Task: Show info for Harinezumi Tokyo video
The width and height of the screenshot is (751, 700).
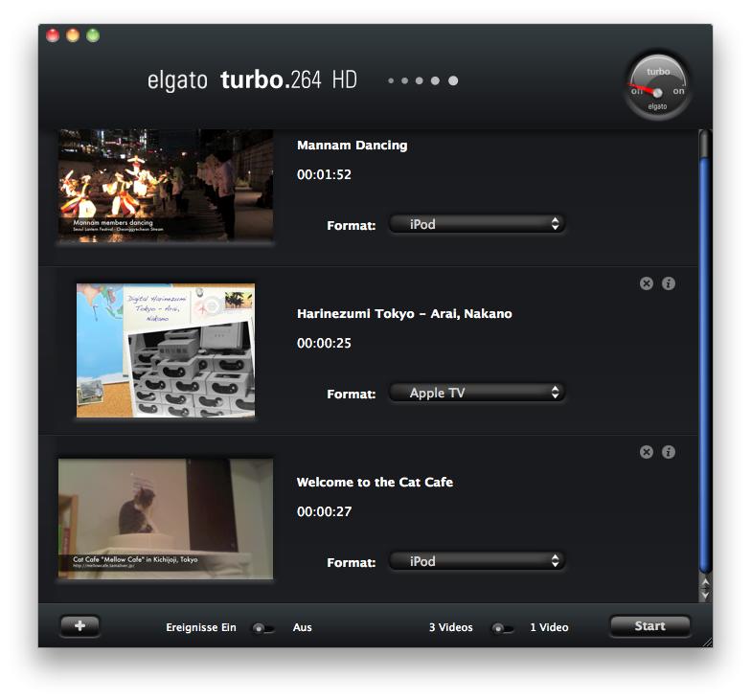Action: tap(669, 283)
